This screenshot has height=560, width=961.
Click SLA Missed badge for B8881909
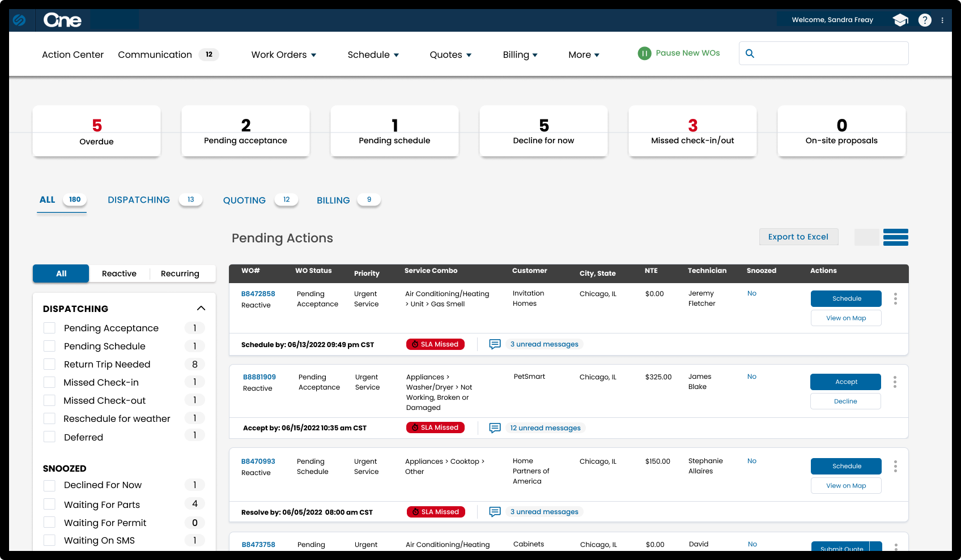click(x=435, y=428)
